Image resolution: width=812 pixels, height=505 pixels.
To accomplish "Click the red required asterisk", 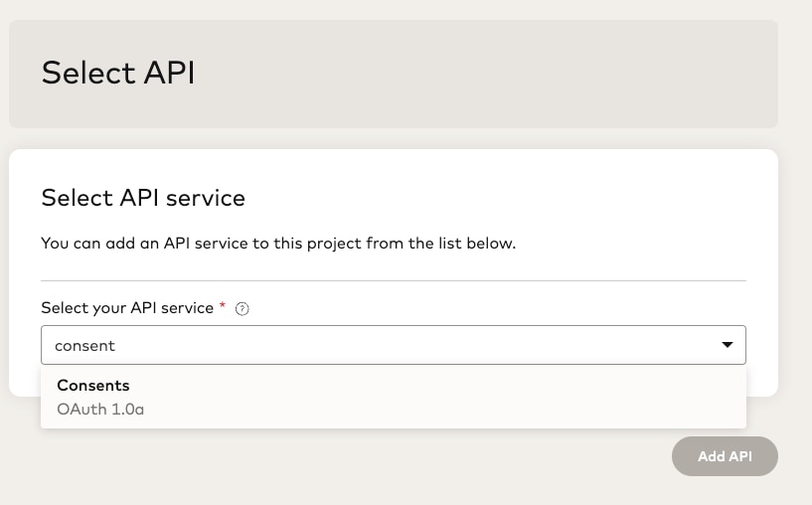I will (223, 307).
